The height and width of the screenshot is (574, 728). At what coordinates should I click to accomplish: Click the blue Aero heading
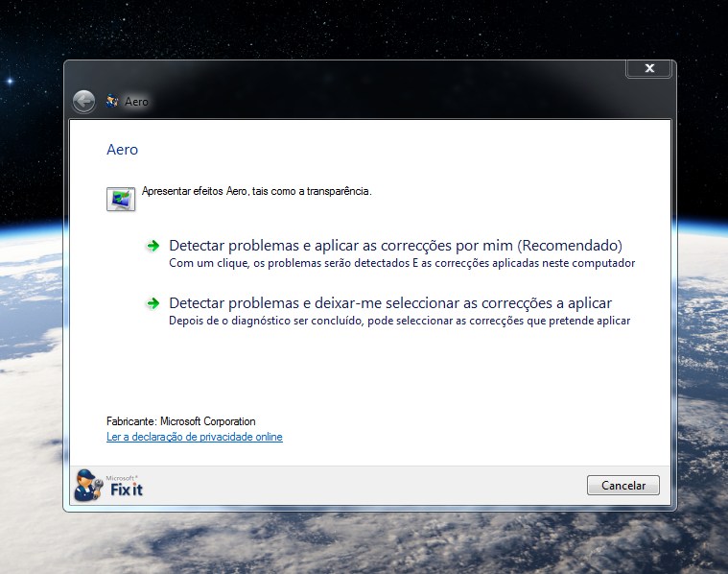click(x=122, y=150)
